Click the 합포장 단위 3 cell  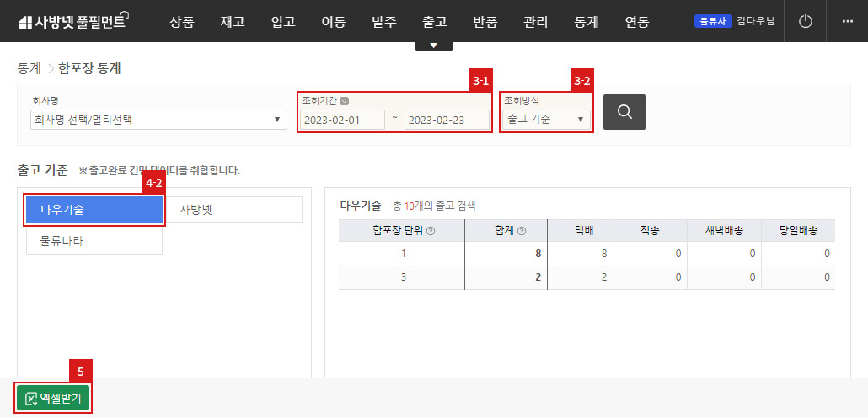(402, 277)
